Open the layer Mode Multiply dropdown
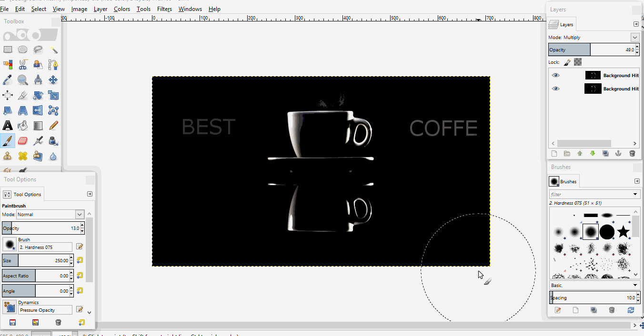Image resolution: width=644 pixels, height=336 pixels. coord(635,37)
